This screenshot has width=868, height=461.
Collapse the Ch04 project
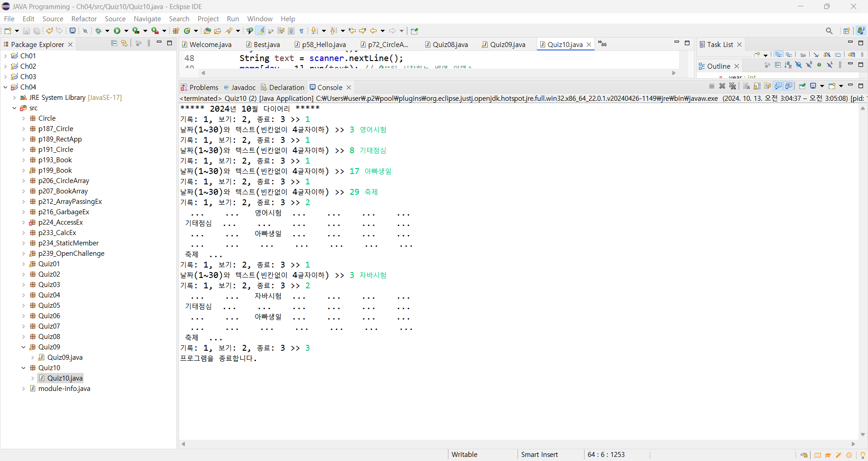click(x=5, y=87)
